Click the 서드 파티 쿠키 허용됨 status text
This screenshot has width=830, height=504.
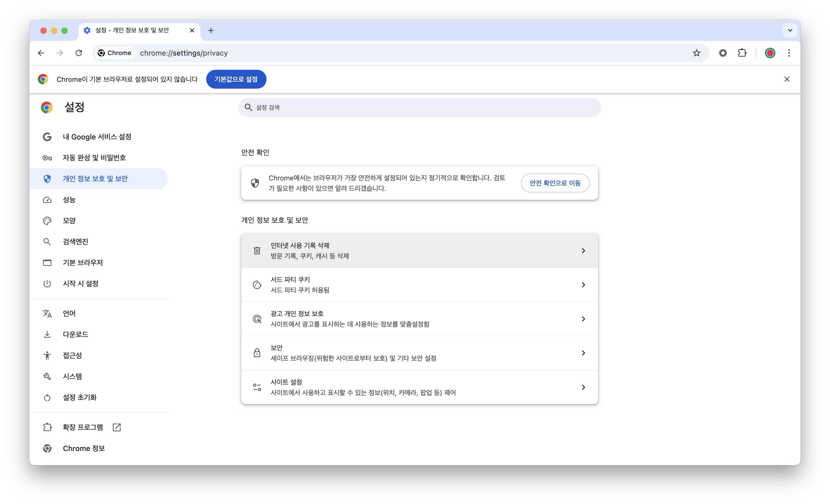[x=300, y=290]
